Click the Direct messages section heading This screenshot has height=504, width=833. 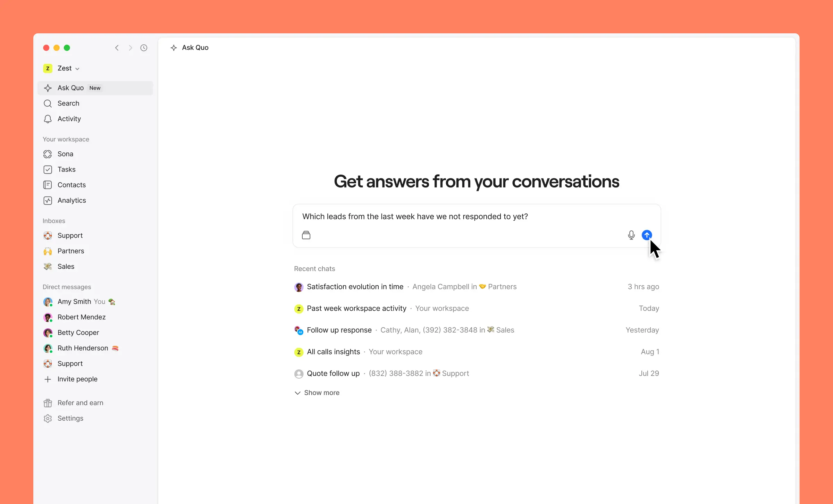point(67,287)
